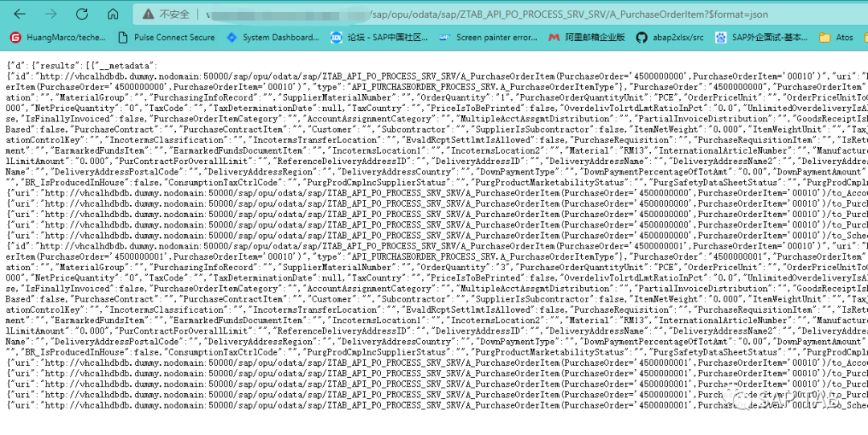Open the Atos bookmarks folder
Viewport: 868px width, 435px height.
point(836,38)
